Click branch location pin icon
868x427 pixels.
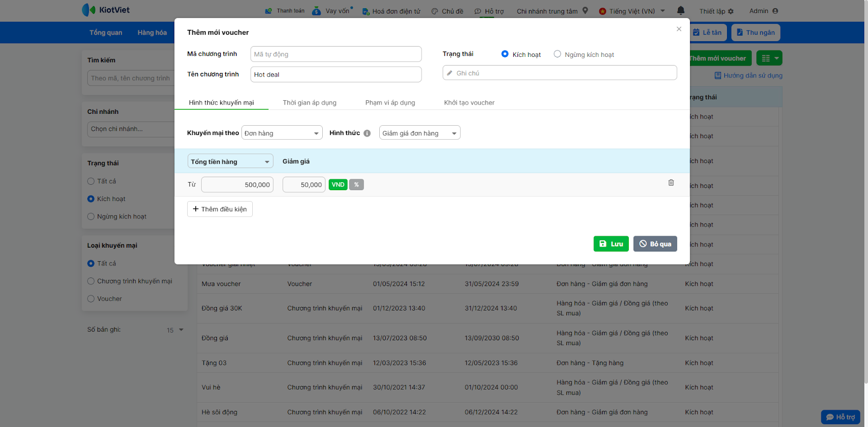[585, 10]
